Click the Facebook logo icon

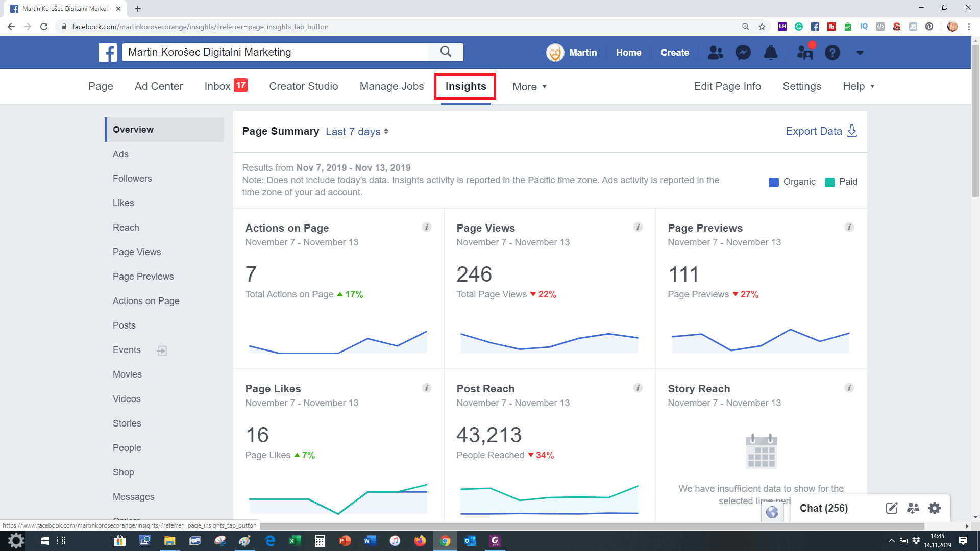[108, 52]
